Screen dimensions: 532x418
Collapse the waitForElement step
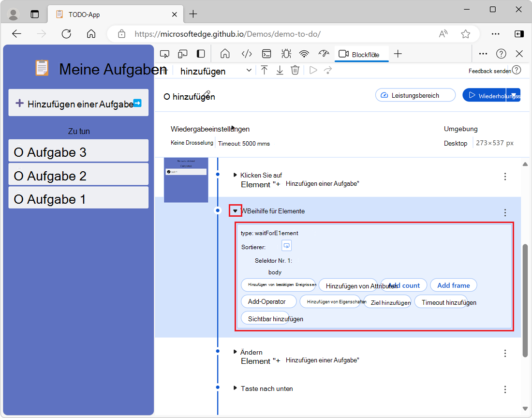pyautogui.click(x=235, y=211)
